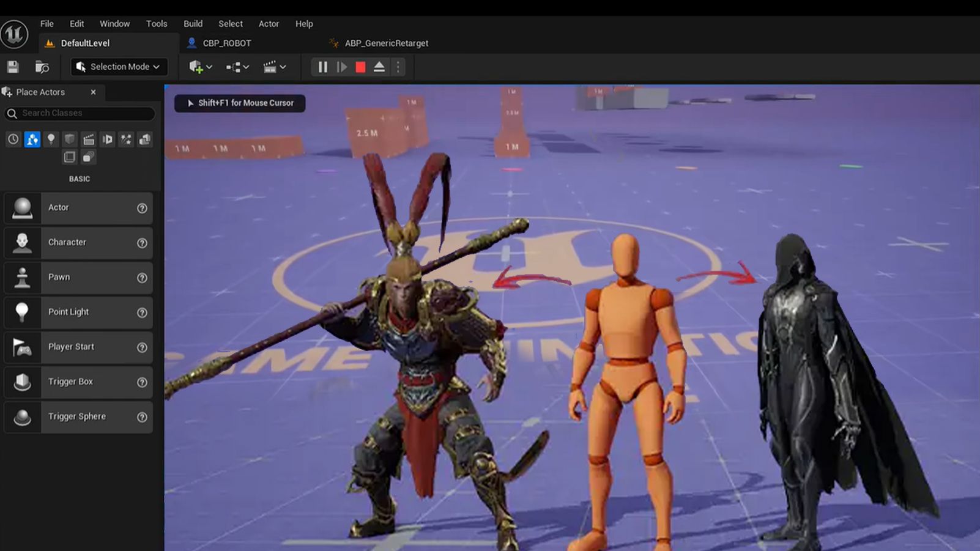This screenshot has width=980, height=551.
Task: Open the Help menu
Action: (304, 24)
